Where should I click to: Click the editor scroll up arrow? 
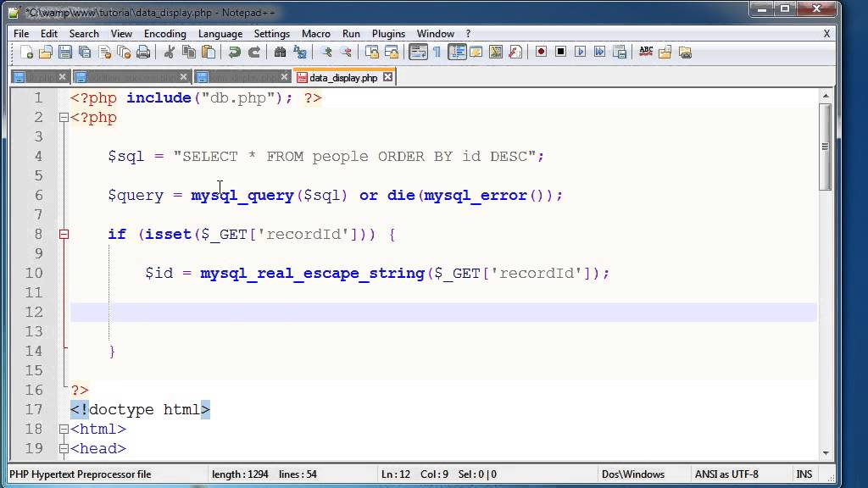[826, 96]
